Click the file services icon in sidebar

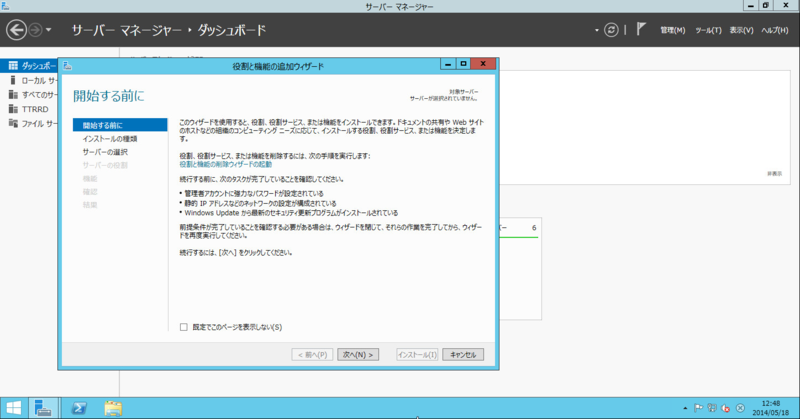coord(13,123)
